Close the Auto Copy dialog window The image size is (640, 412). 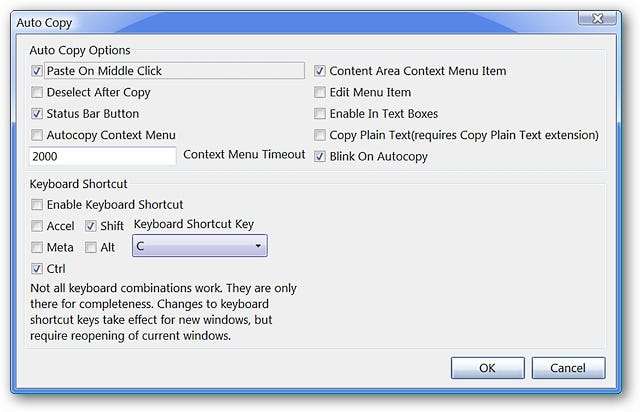tap(597, 19)
